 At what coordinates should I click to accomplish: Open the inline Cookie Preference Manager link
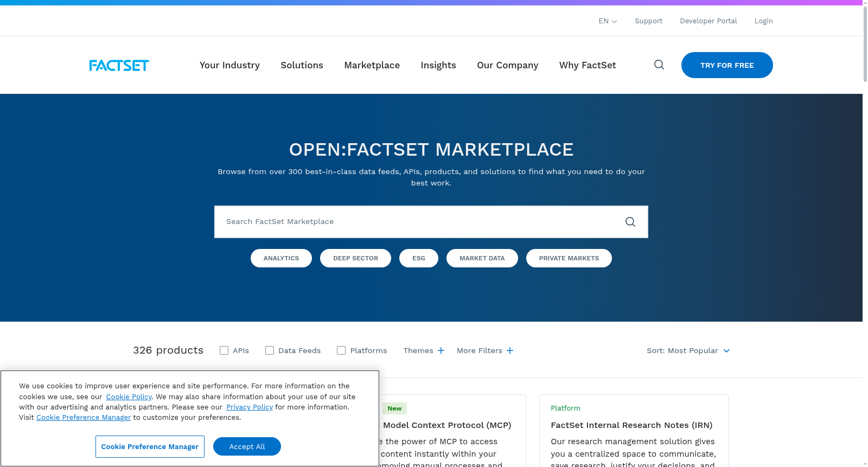(x=84, y=418)
